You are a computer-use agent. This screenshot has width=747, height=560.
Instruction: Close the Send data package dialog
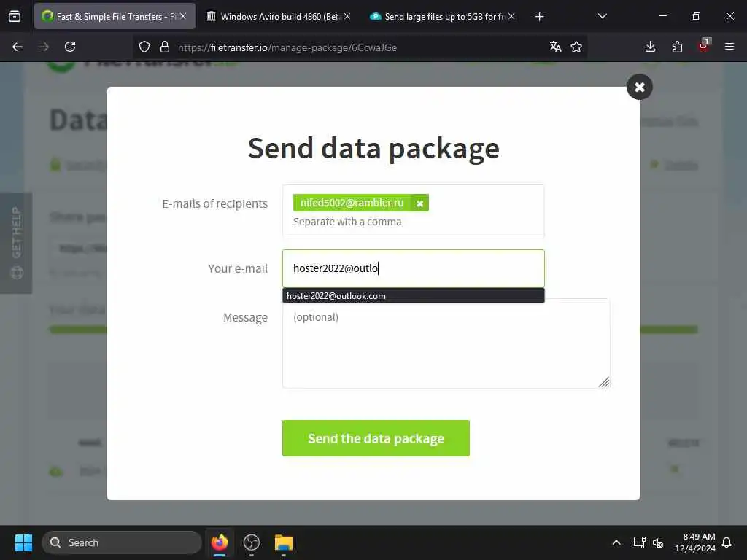pos(639,87)
